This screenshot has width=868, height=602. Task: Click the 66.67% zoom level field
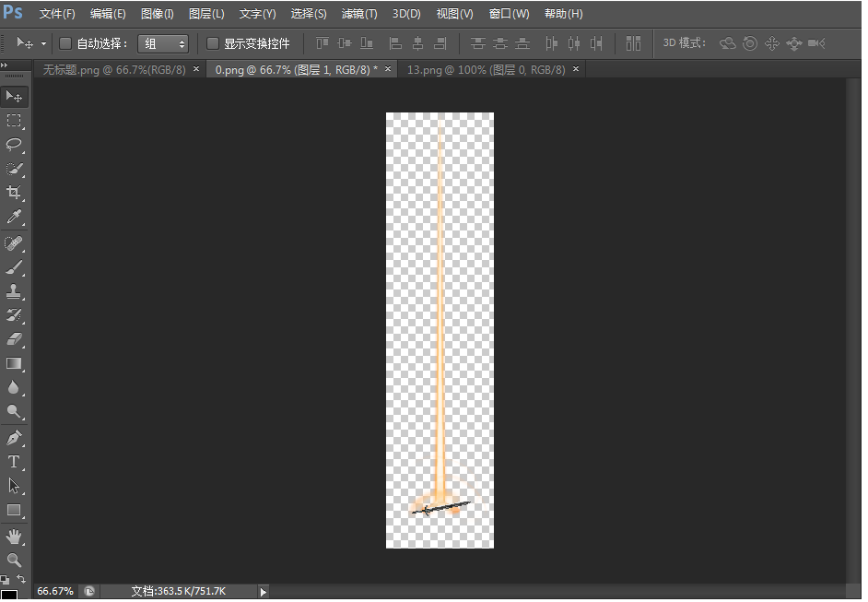55,591
